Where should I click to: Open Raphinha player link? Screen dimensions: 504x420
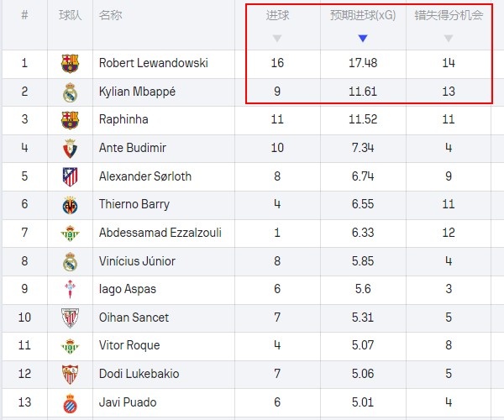pyautogui.click(x=123, y=120)
